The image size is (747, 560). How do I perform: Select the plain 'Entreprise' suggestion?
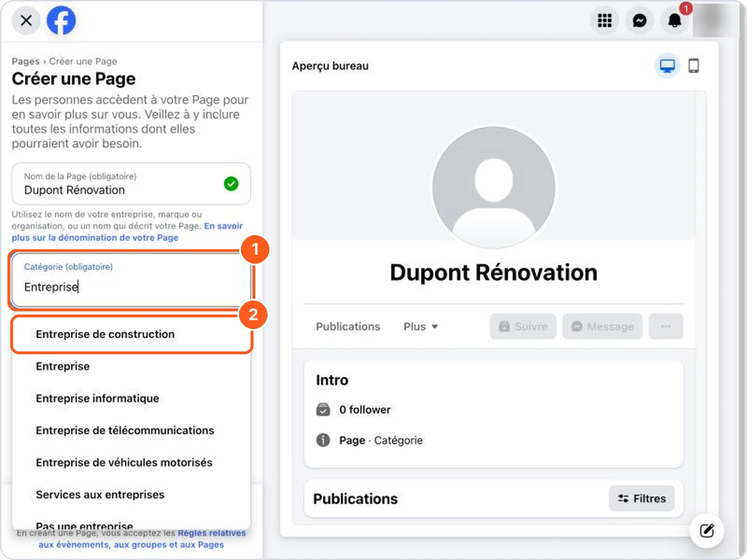(x=131, y=366)
